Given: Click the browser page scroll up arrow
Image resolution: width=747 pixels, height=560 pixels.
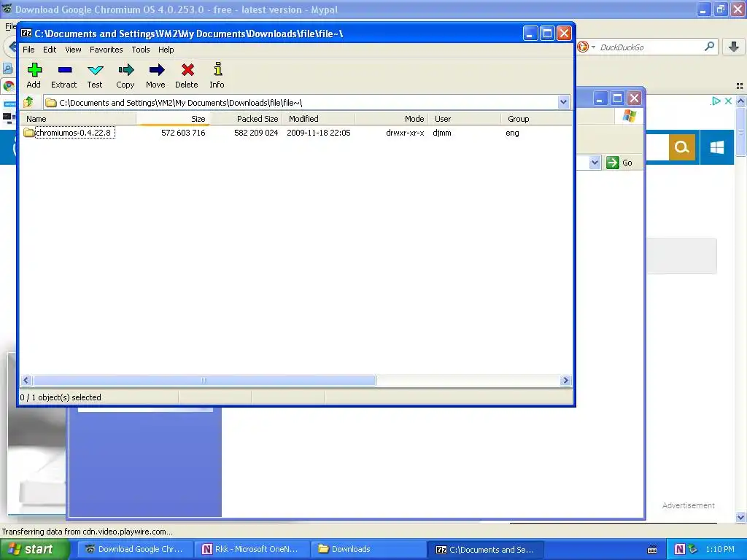Looking at the screenshot, I should 740,101.
